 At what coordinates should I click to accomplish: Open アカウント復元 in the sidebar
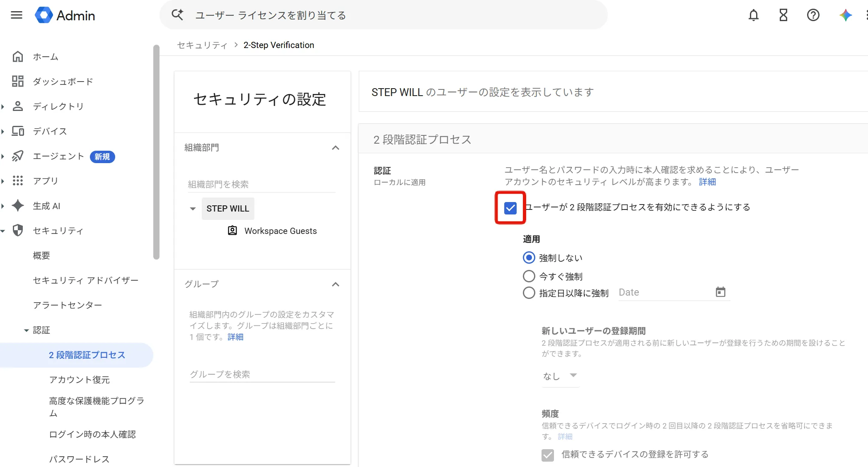point(80,380)
